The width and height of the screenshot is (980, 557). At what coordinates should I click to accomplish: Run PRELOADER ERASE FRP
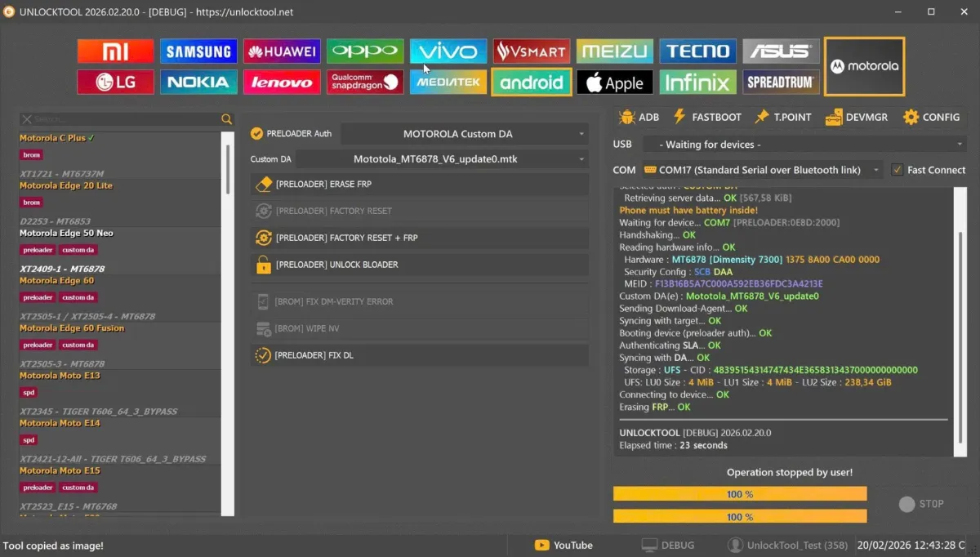coord(420,185)
